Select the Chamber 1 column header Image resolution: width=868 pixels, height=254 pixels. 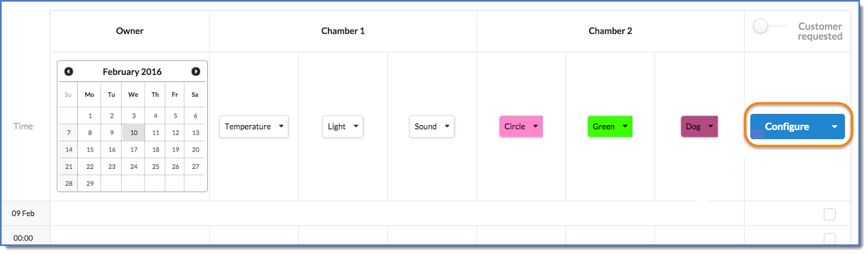343,31
